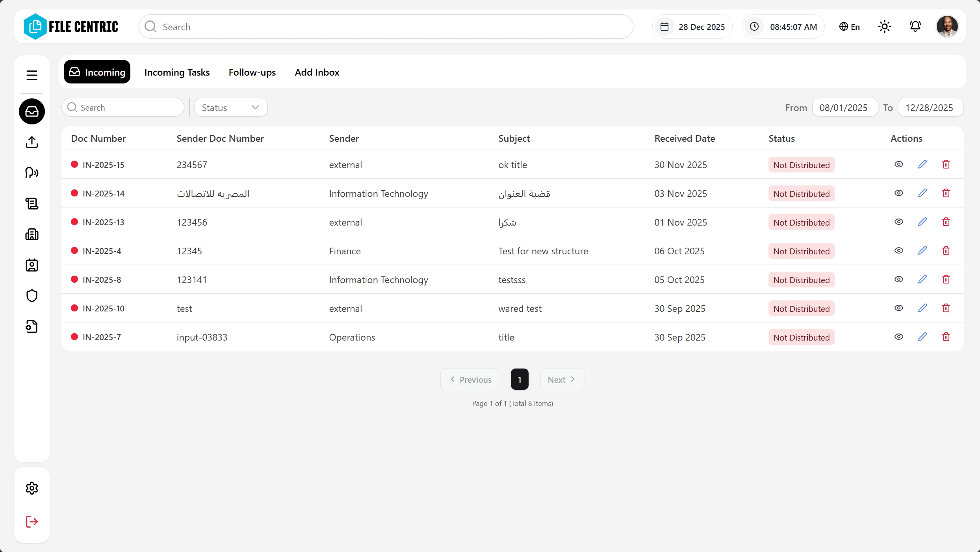The image size is (980, 552).
Task: Open the notifications bell
Action: click(x=915, y=26)
